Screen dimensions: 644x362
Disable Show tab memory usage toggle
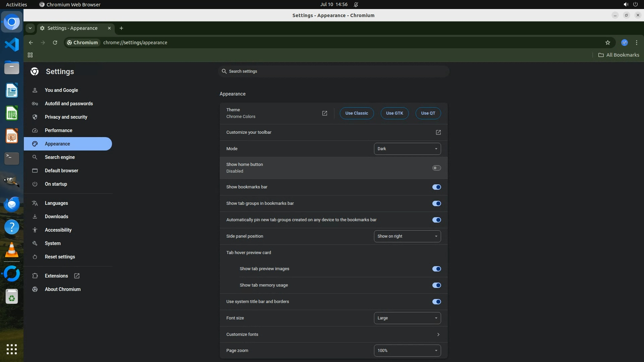[x=436, y=285]
